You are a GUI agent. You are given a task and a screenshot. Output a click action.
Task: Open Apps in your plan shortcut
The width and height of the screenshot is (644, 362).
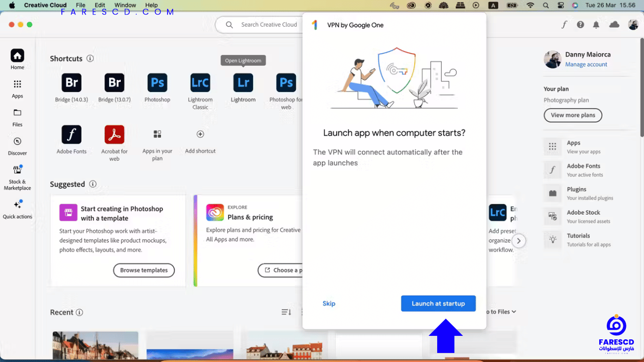point(157,134)
